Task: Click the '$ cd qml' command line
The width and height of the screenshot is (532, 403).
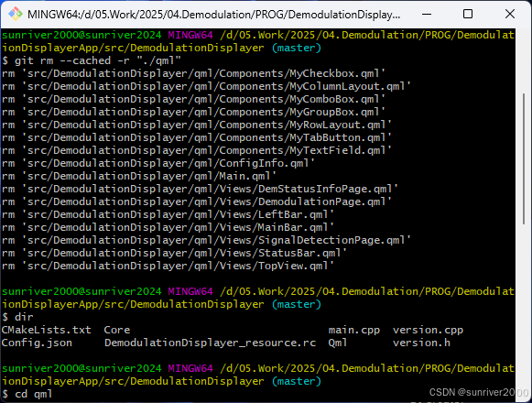Action: pyautogui.click(x=27, y=394)
